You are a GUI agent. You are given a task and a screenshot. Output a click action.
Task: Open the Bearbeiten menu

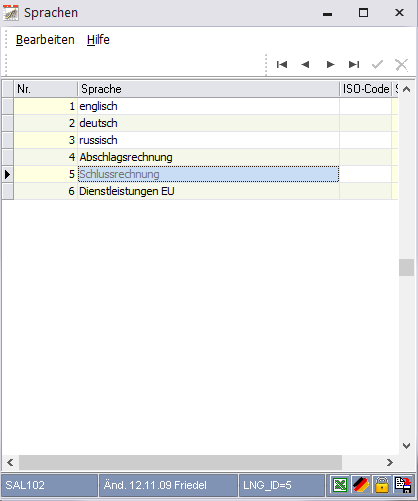point(45,40)
